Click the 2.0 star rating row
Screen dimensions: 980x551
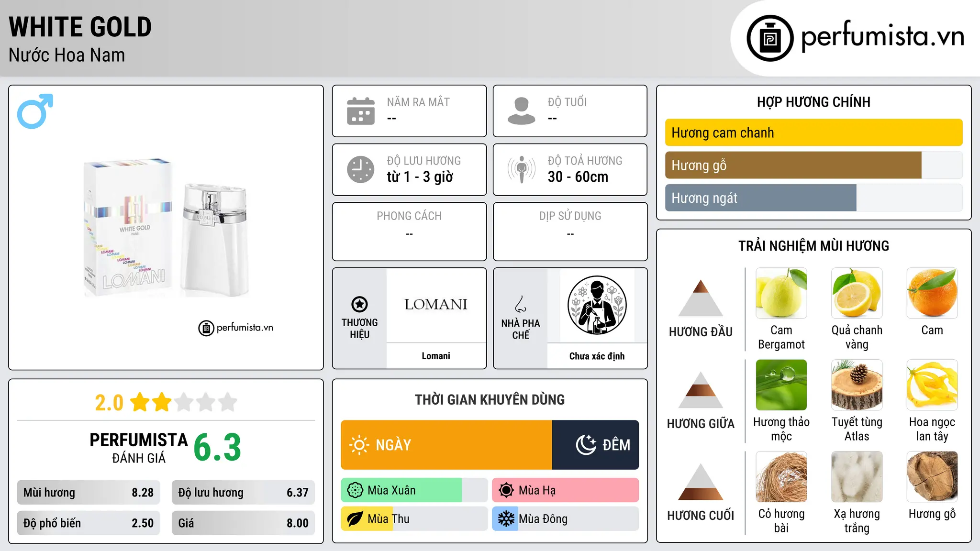click(x=166, y=402)
